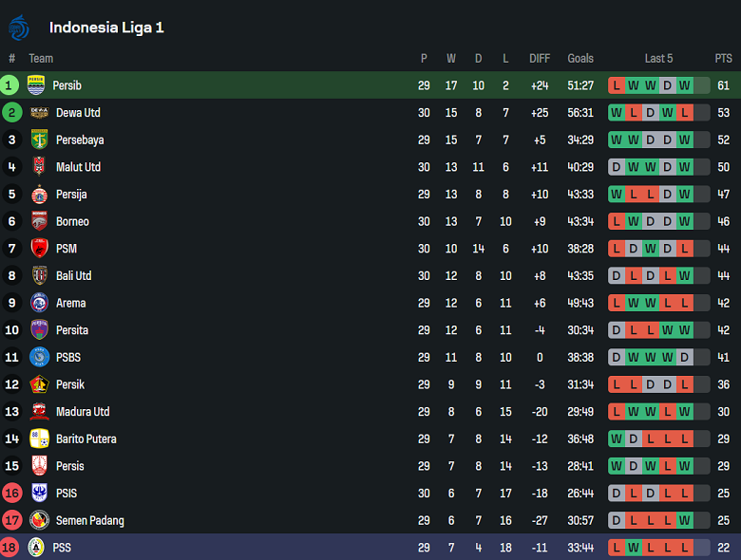The width and height of the screenshot is (741, 560).
Task: Open the Madura Utd team page
Action: (83, 412)
